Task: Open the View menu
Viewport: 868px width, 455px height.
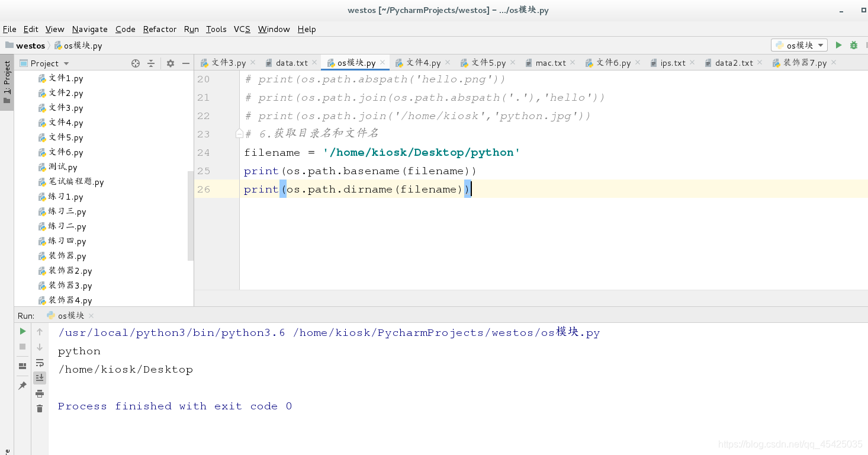Action: coord(54,29)
